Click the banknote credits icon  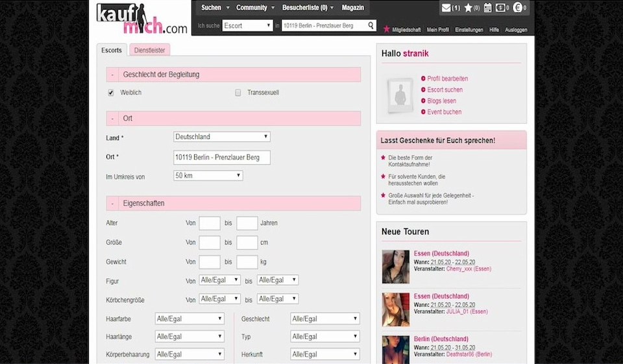(x=502, y=8)
